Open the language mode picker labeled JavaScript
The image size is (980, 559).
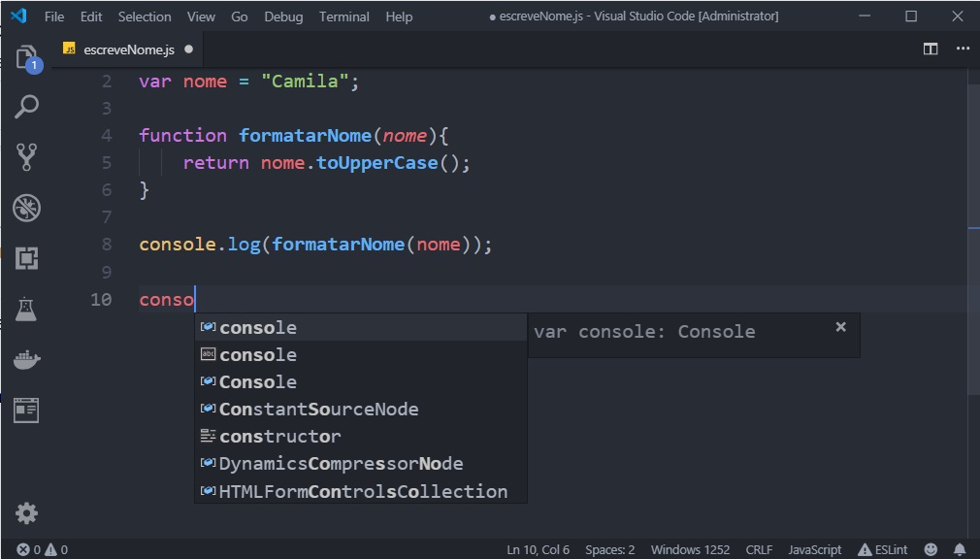tap(814, 549)
